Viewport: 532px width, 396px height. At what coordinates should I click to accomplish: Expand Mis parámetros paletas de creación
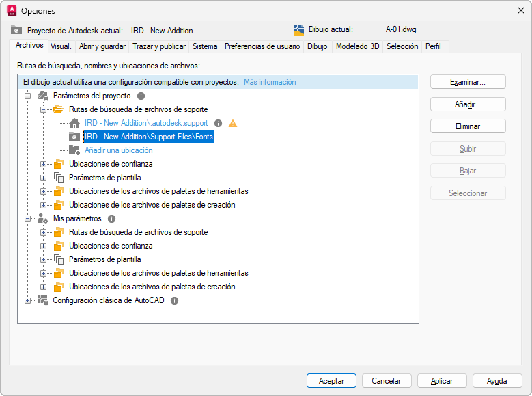click(x=43, y=287)
